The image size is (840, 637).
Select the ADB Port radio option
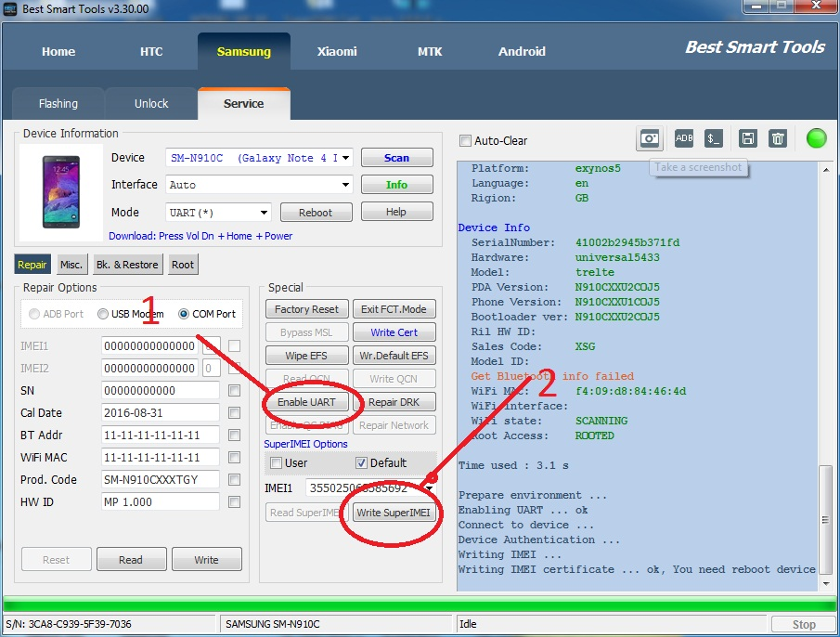[34, 314]
